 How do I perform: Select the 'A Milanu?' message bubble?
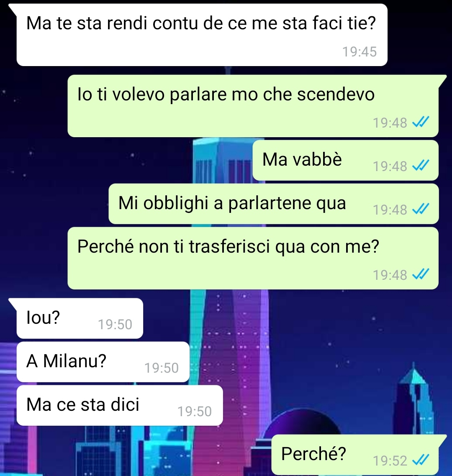pyautogui.click(x=103, y=362)
